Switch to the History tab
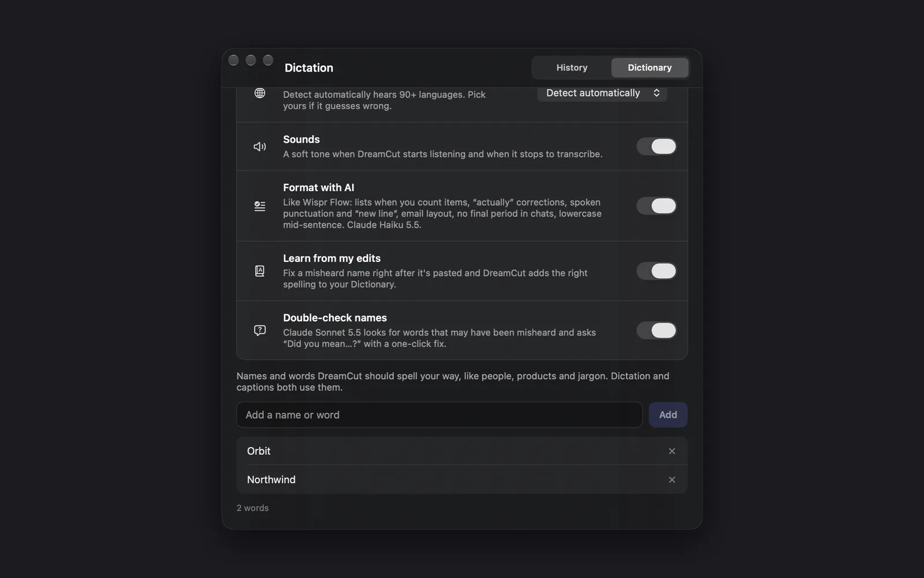Screen dimensions: 924x578 point(572,68)
